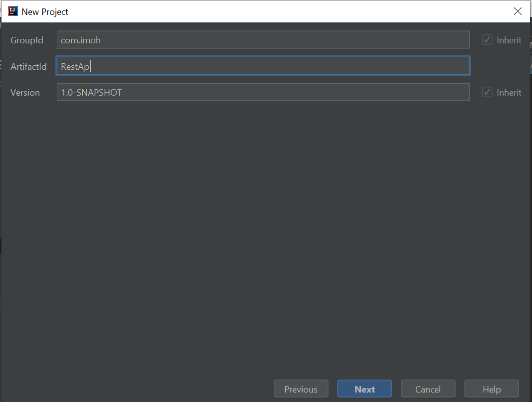Proceed by clicking Next
Screen dimensions: 532x402
[x=364, y=389]
